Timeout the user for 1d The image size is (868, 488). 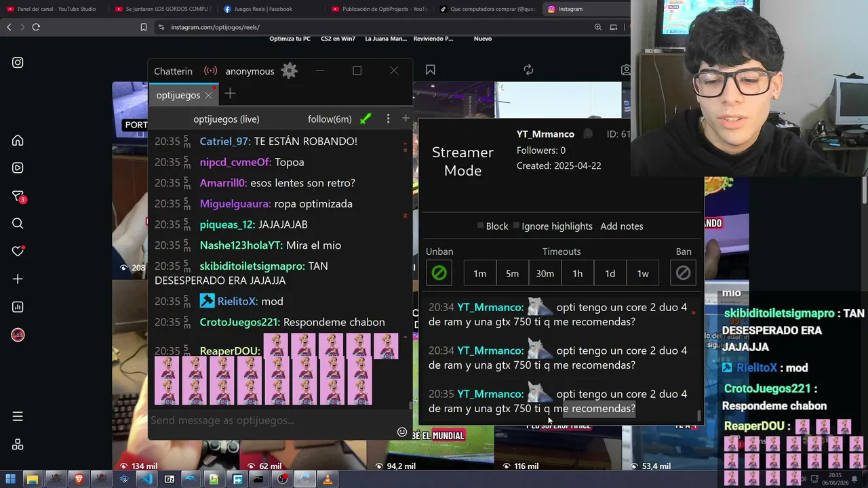tap(610, 273)
